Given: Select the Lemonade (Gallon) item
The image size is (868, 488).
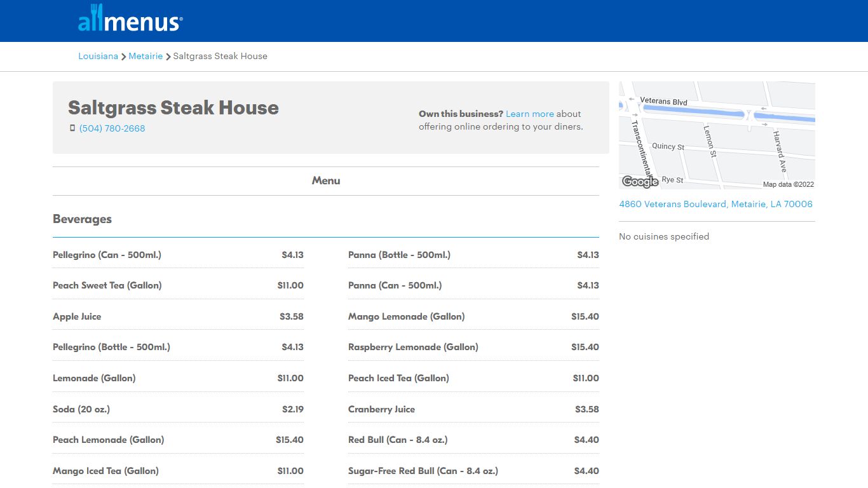Looking at the screenshot, I should 94,378.
